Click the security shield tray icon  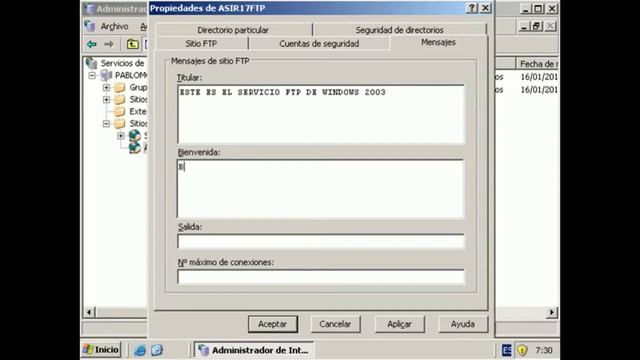click(522, 350)
